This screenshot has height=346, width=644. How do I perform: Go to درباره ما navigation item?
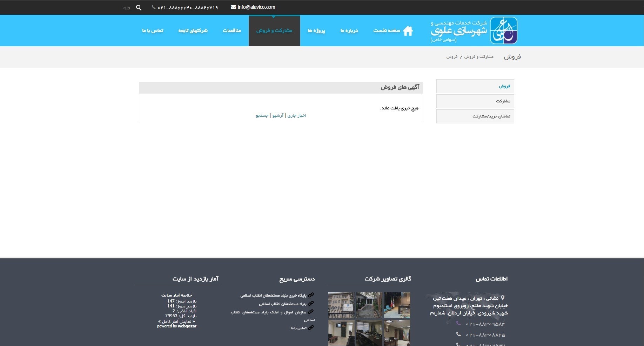point(349,30)
